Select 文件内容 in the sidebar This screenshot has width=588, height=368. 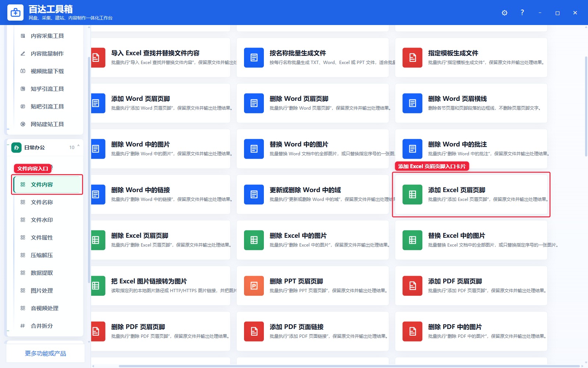pos(47,185)
